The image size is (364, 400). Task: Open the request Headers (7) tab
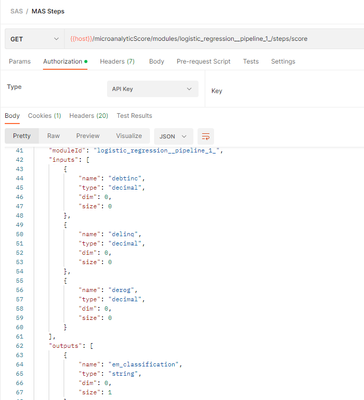[117, 61]
